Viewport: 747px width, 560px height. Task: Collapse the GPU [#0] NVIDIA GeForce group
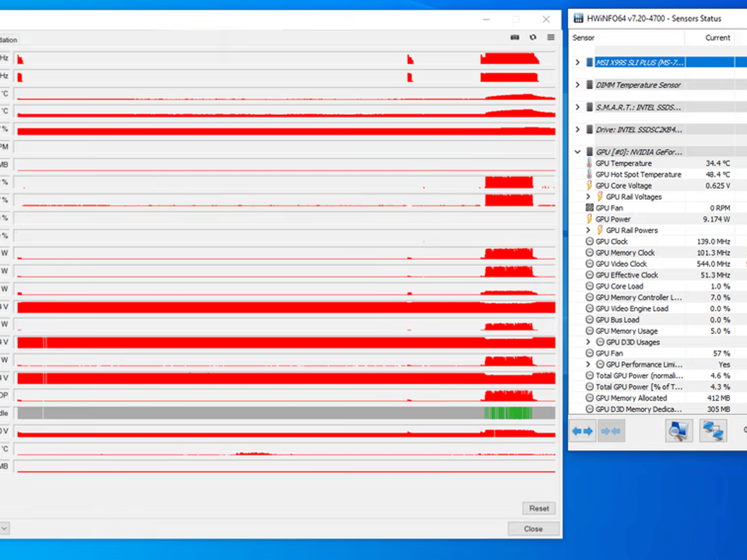point(577,152)
